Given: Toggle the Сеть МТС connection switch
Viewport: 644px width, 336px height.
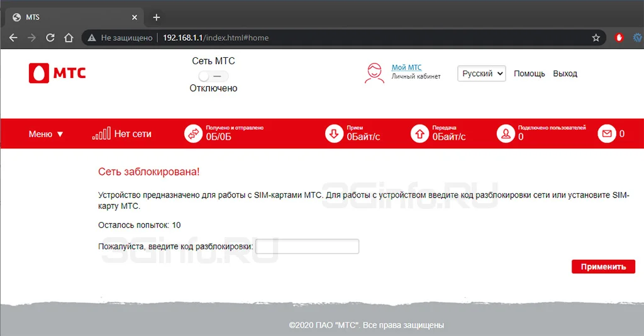Looking at the screenshot, I should click(x=213, y=76).
